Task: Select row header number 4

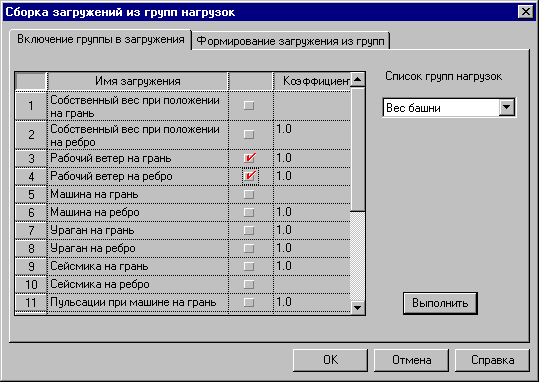Action: [31, 176]
